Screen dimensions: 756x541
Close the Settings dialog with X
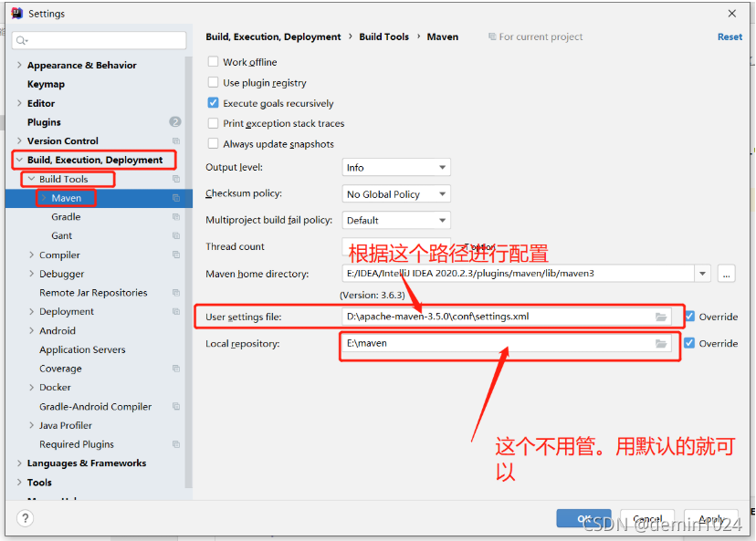click(x=732, y=14)
